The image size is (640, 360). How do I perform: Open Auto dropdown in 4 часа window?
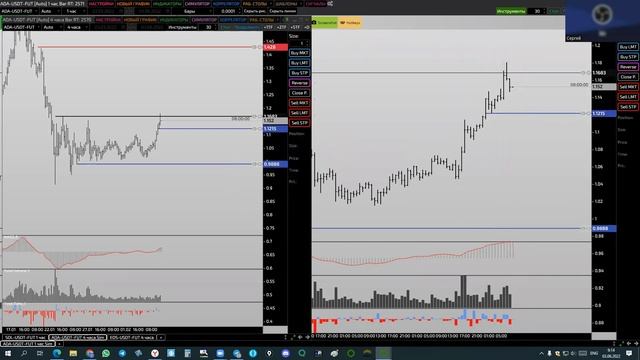pos(53,27)
